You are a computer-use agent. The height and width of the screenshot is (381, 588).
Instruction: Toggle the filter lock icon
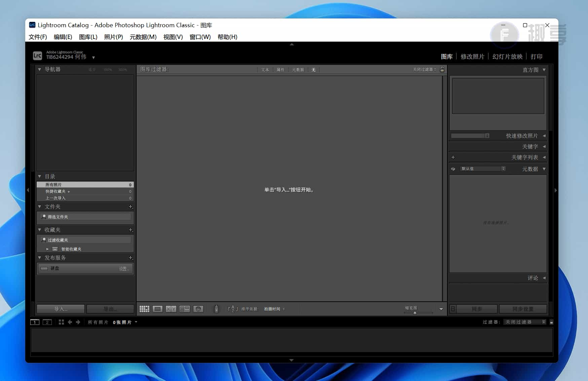[x=442, y=69]
